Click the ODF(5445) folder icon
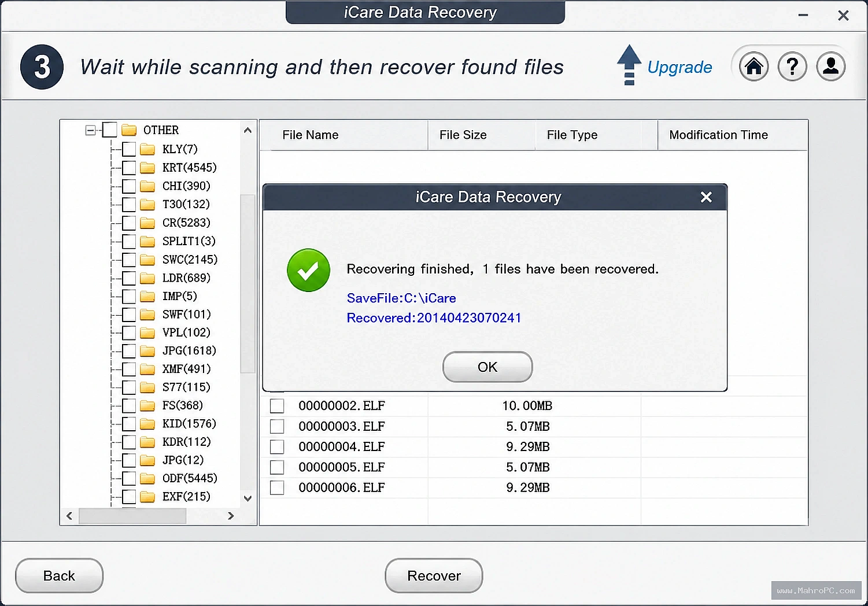 pos(147,478)
